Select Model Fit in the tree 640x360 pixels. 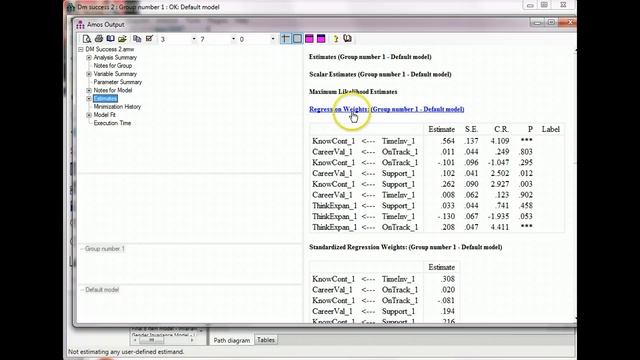[104, 115]
